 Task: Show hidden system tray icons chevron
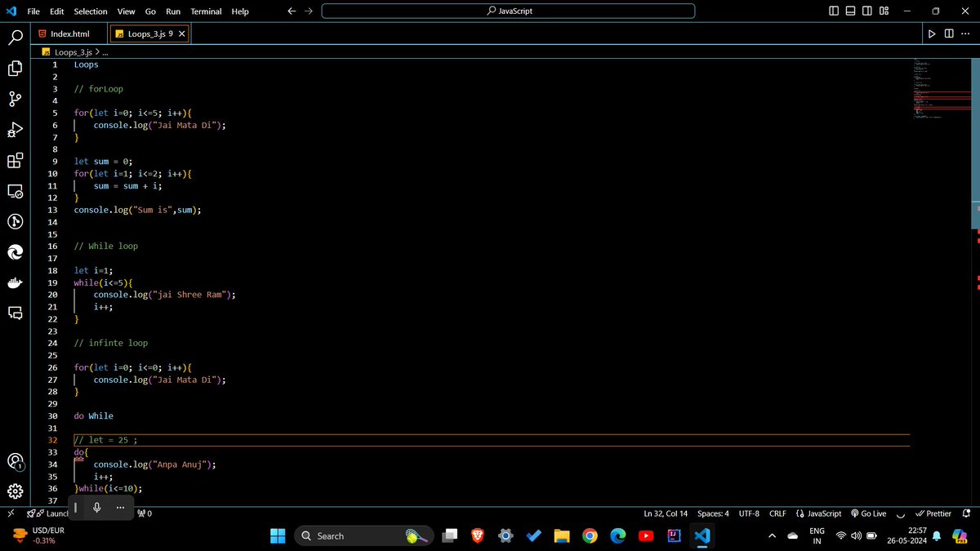pyautogui.click(x=771, y=535)
